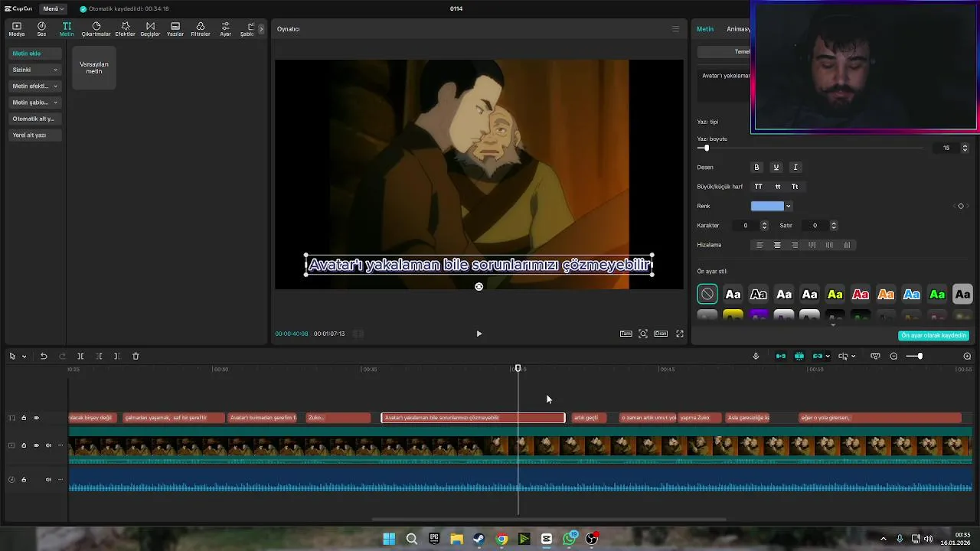
Task: Split clip at playhead
Action: coord(80,356)
